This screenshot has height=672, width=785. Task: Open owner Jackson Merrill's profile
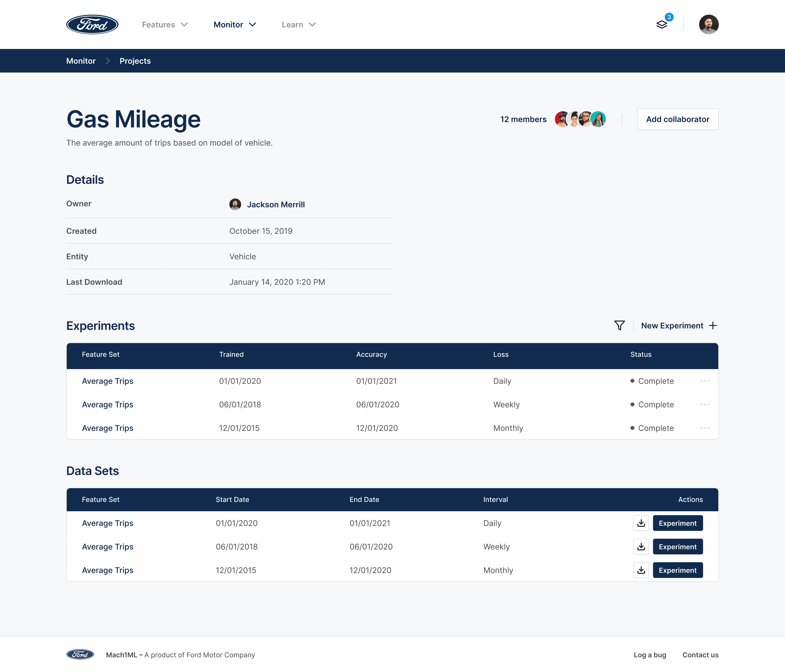(275, 204)
